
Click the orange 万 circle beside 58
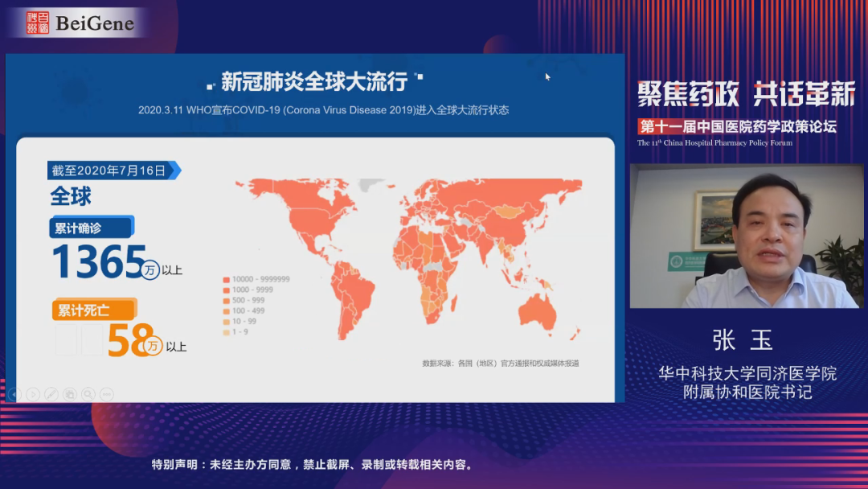[154, 346]
